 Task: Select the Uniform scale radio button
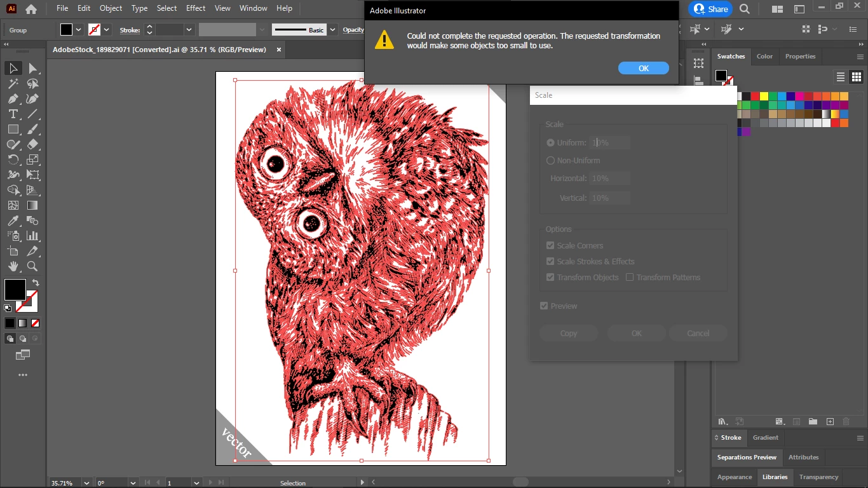[x=550, y=143]
